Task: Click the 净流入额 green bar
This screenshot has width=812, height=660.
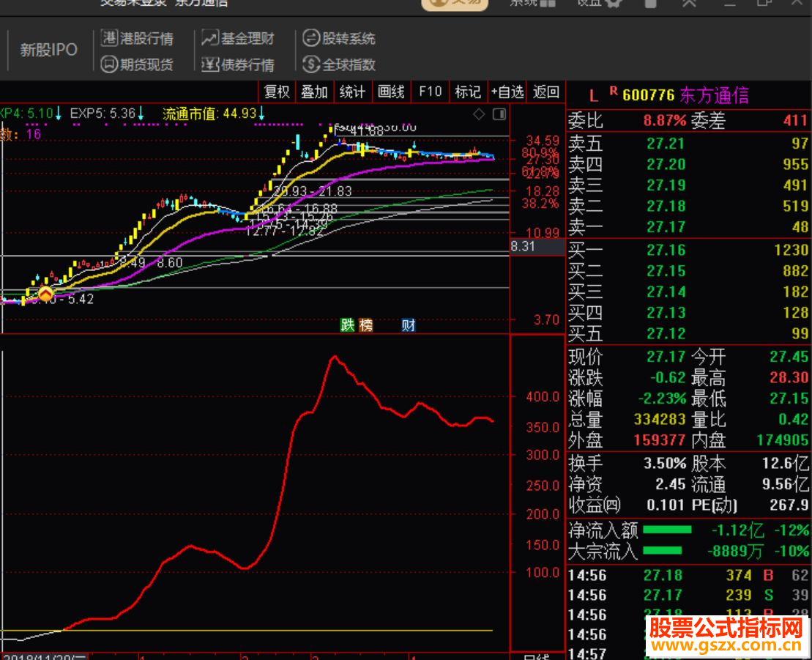Action: (667, 530)
